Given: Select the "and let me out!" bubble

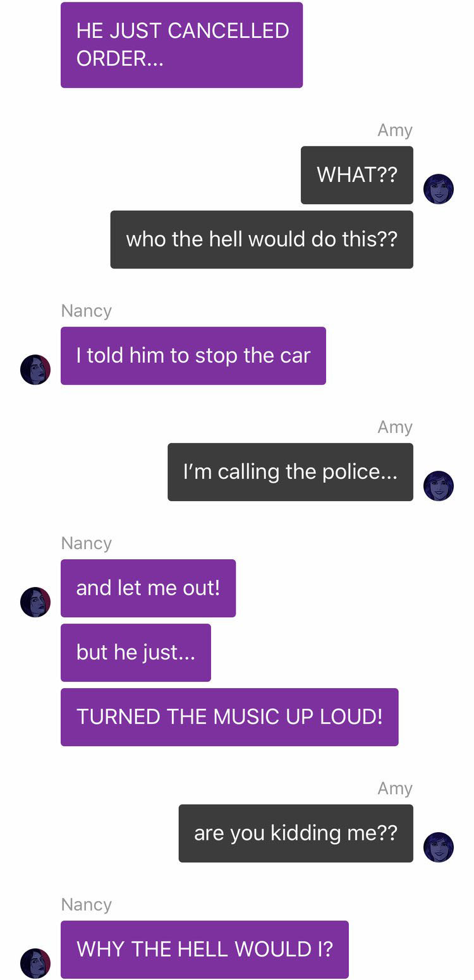Looking at the screenshot, I should [148, 588].
